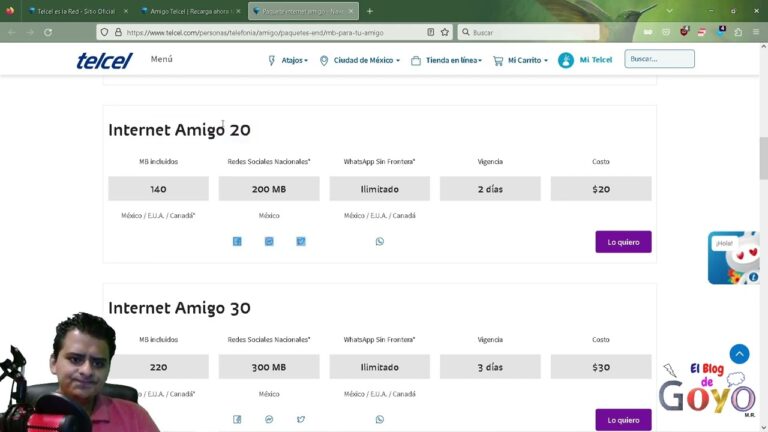
Task: Open the list all tabs chevron
Action: pyautogui.click(x=670, y=11)
